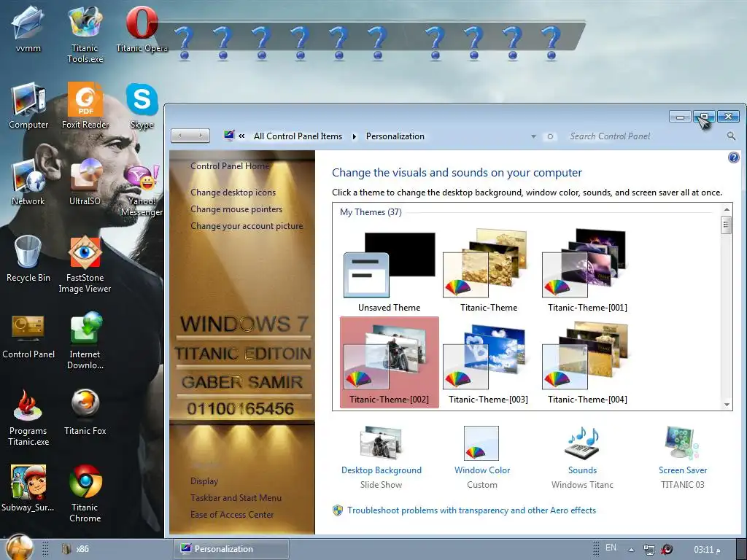Image resolution: width=747 pixels, height=560 pixels.
Task: Open the Recycle Bin icon
Action: pyautogui.click(x=28, y=259)
